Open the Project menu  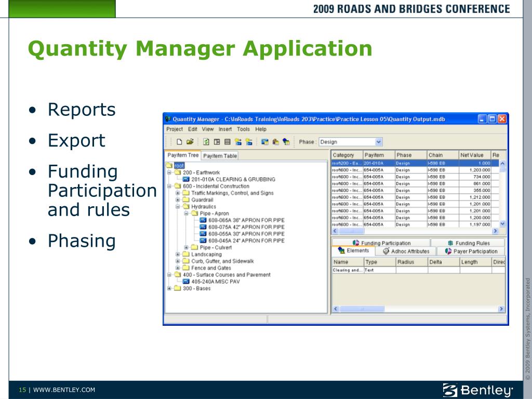click(x=175, y=129)
